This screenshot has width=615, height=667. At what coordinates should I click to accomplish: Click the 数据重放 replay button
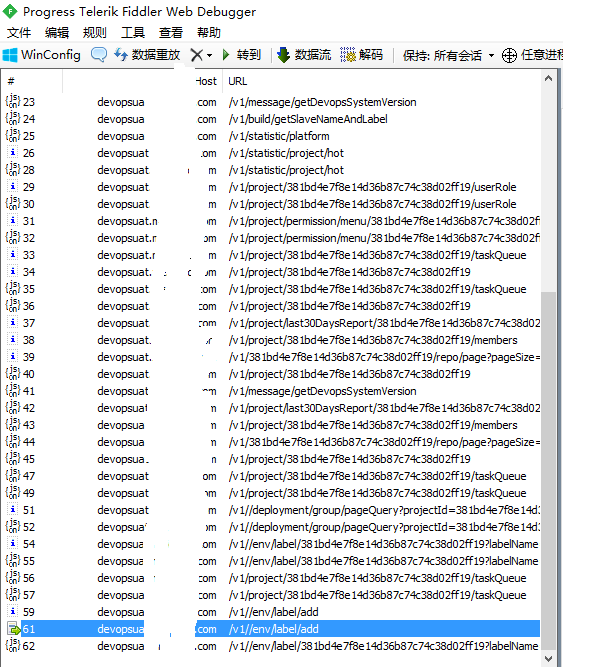147,55
